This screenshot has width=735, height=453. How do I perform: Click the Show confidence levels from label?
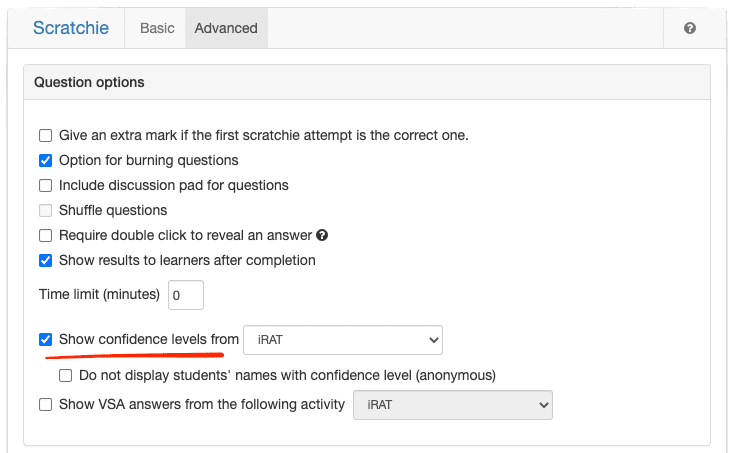(149, 339)
